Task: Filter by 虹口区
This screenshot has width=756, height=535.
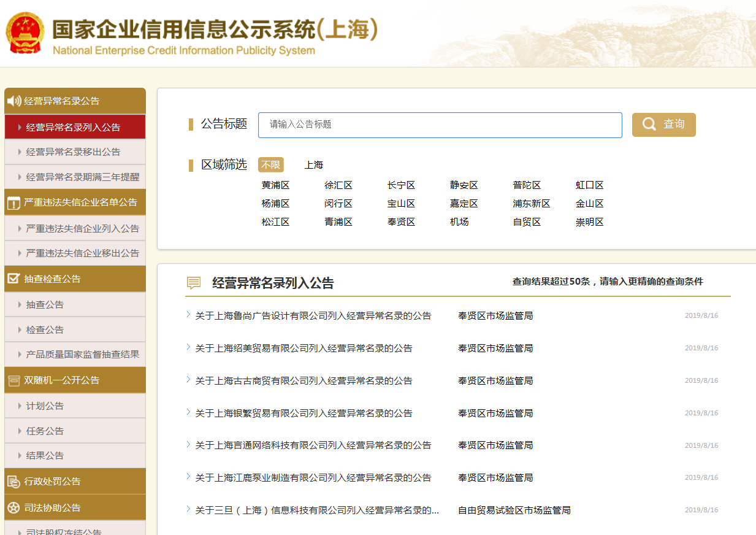Action: click(590, 185)
